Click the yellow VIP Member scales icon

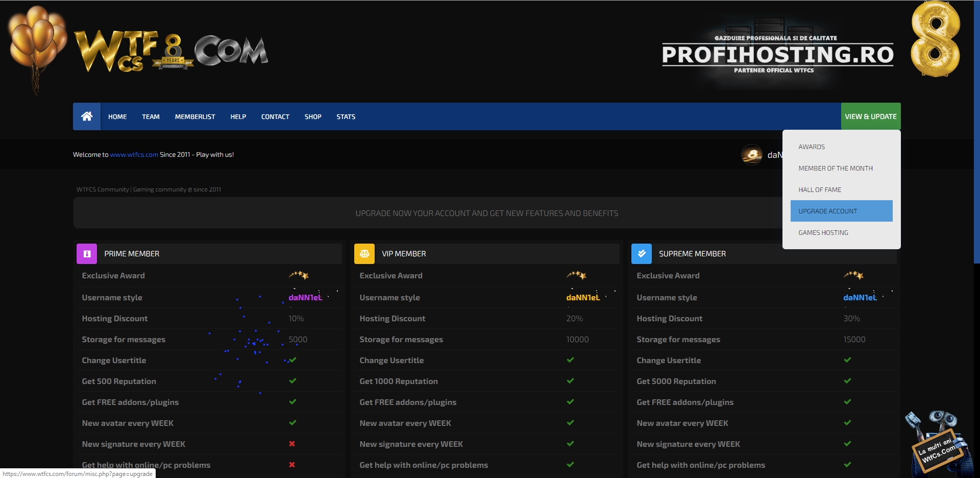point(364,254)
